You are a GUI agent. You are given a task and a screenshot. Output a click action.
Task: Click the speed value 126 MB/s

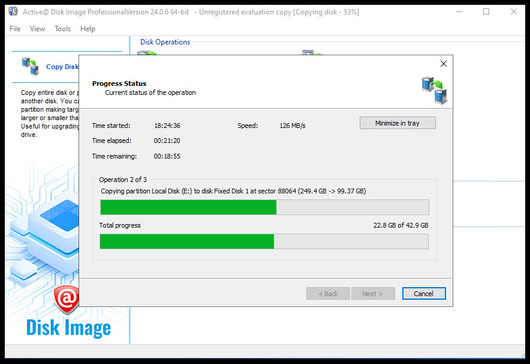[292, 125]
